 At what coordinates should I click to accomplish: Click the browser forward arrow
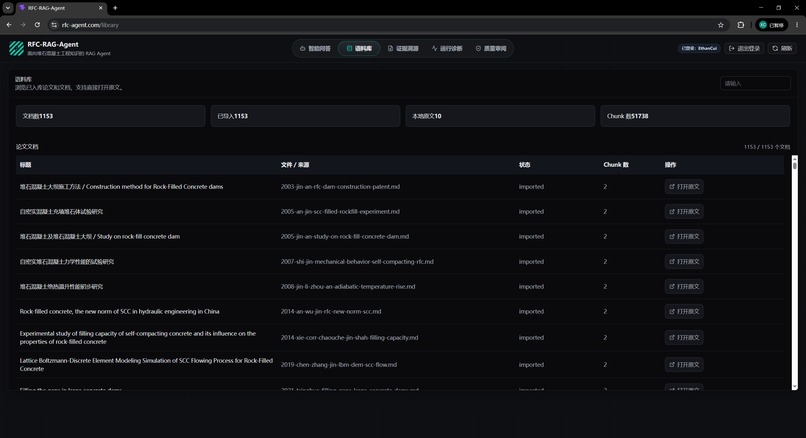[x=23, y=25]
